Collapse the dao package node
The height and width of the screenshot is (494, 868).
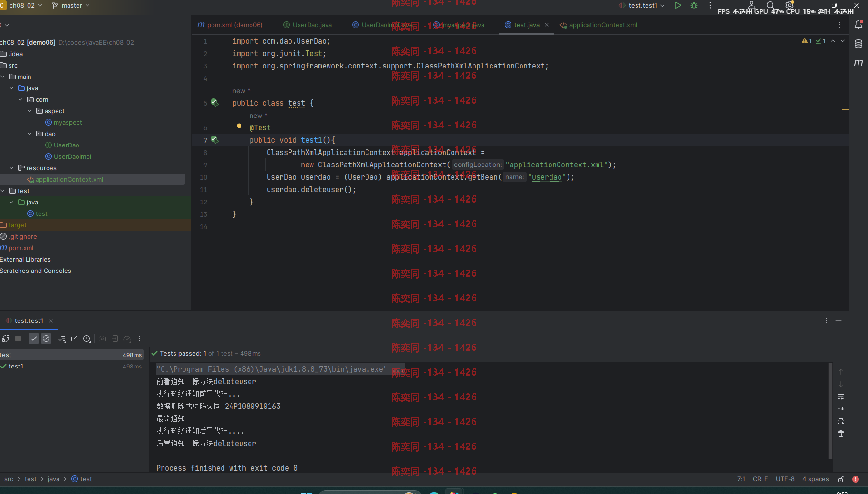[x=29, y=134]
